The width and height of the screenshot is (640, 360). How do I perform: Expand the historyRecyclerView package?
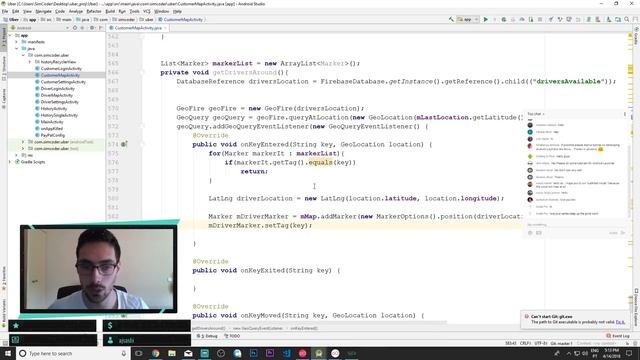click(30, 62)
